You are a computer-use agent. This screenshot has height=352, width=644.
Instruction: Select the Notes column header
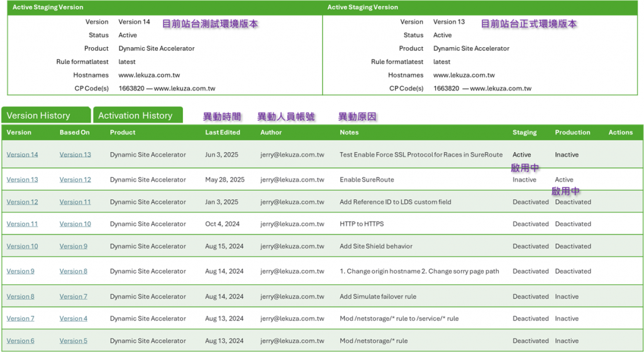[x=349, y=133]
